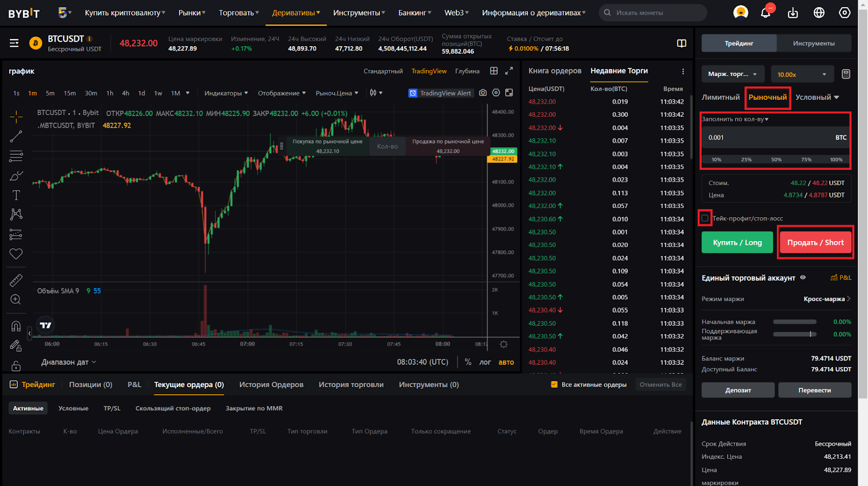Select the Глубина chart view
Screen dimensions: 868x486
click(467, 71)
